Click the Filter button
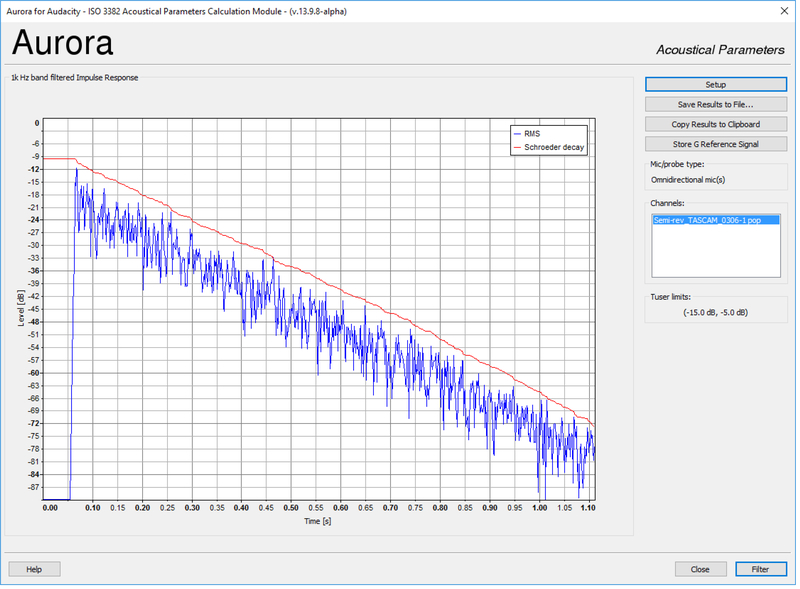This screenshot has height=589, width=800. pyautogui.click(x=760, y=569)
